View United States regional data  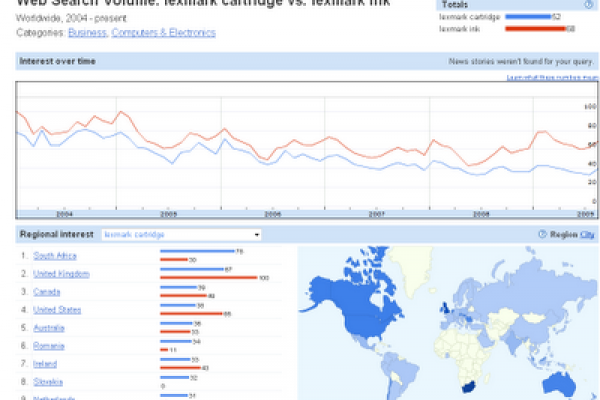point(57,309)
